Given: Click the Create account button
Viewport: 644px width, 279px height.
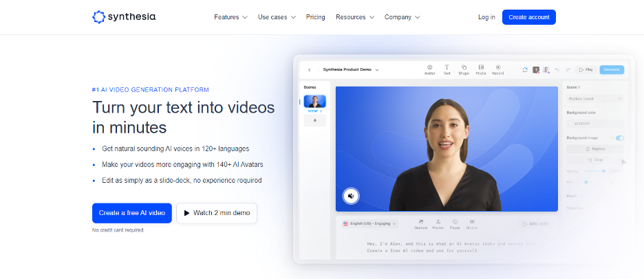Looking at the screenshot, I should (x=529, y=17).
